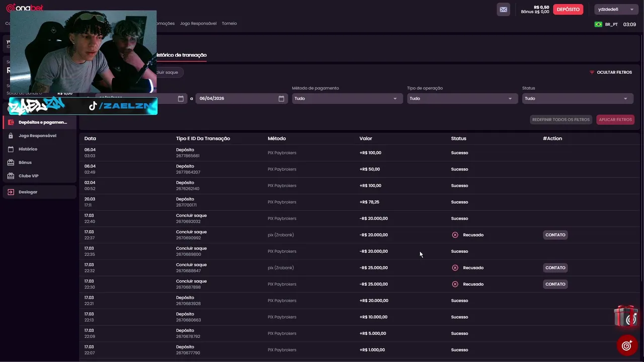The height and width of the screenshot is (362, 644).
Task: Click the red X icon on 22:30 row
Action: point(455,284)
